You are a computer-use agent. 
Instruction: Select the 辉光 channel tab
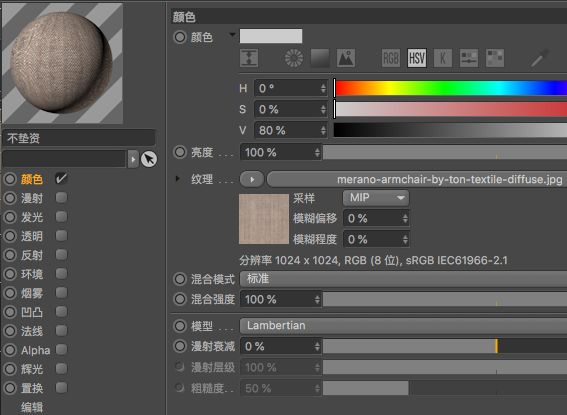[x=32, y=369]
